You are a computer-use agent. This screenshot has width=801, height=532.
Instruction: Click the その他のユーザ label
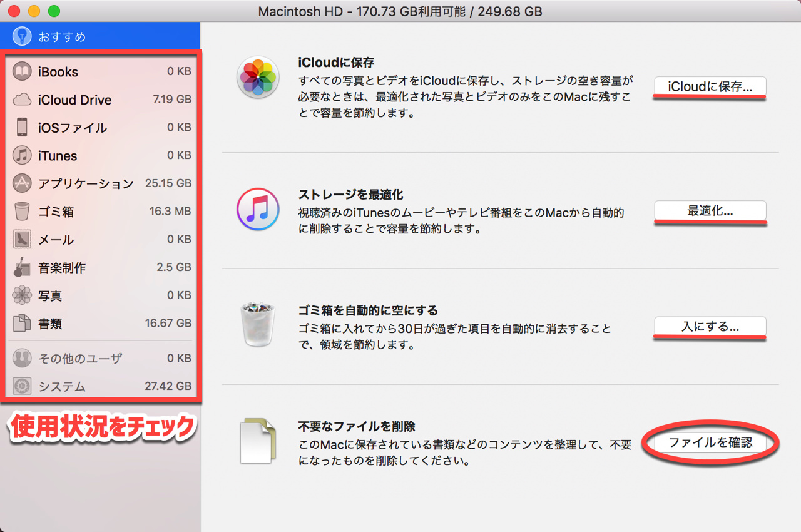pyautogui.click(x=80, y=358)
